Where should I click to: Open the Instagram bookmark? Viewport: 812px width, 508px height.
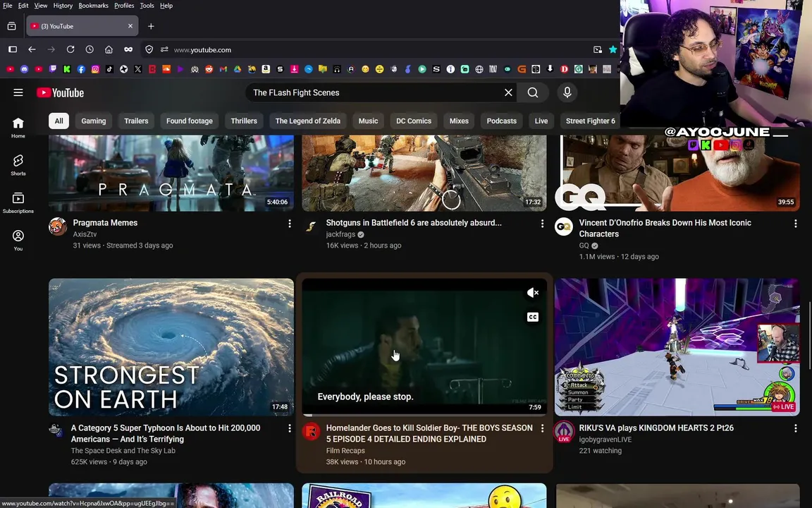tap(95, 69)
